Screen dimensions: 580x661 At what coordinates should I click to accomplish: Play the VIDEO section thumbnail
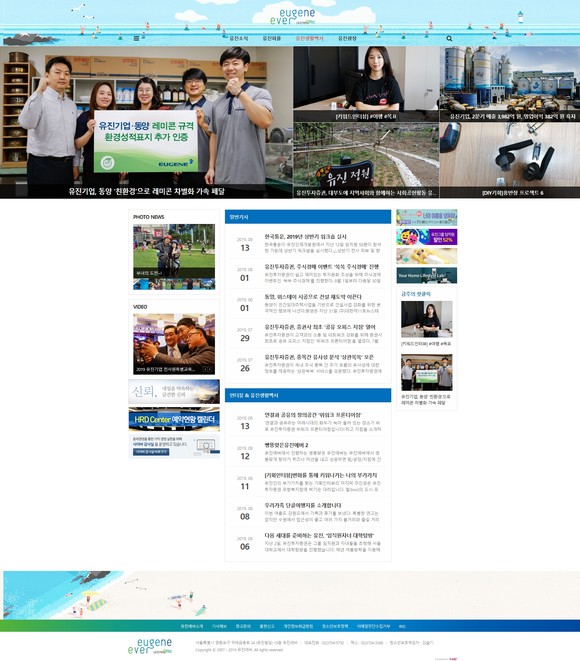174,344
